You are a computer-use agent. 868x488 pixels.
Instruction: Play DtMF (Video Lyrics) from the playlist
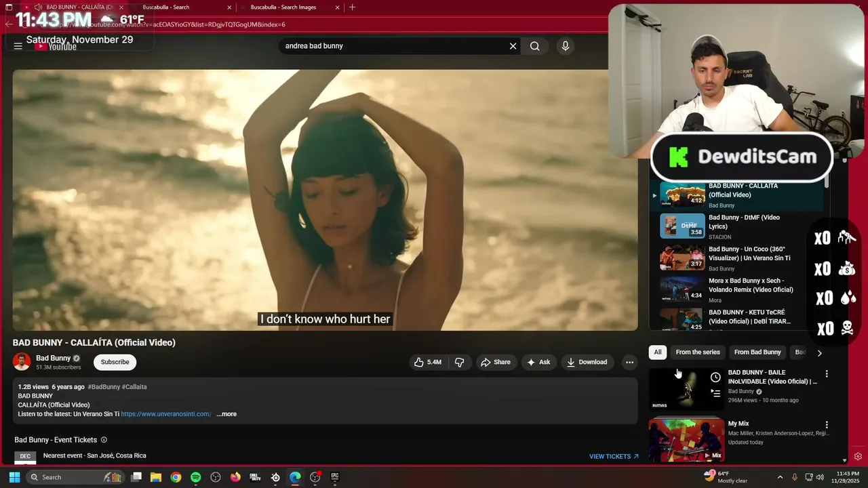tap(735, 226)
